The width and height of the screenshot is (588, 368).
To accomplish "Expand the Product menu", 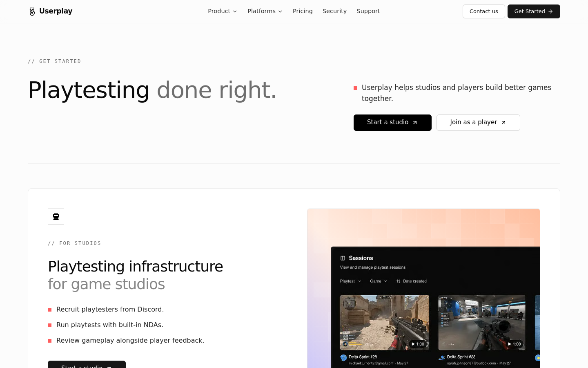I will (x=222, y=11).
